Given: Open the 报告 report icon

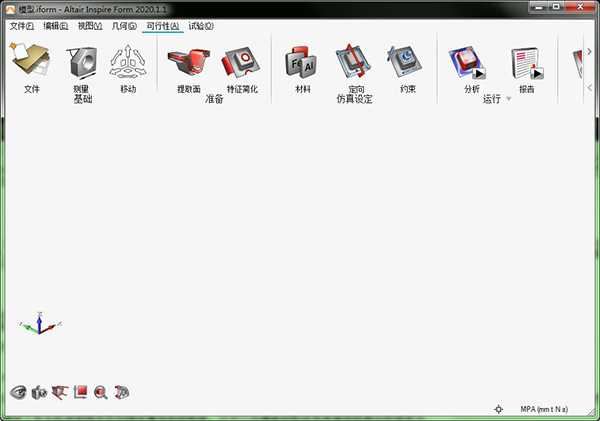Looking at the screenshot, I should [x=527, y=63].
